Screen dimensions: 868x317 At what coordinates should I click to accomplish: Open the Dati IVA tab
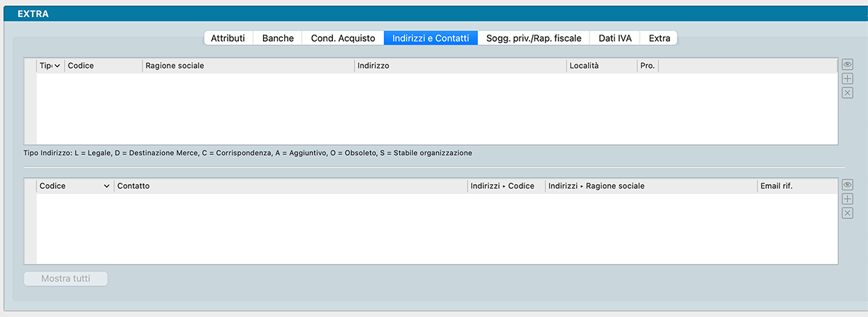(615, 38)
